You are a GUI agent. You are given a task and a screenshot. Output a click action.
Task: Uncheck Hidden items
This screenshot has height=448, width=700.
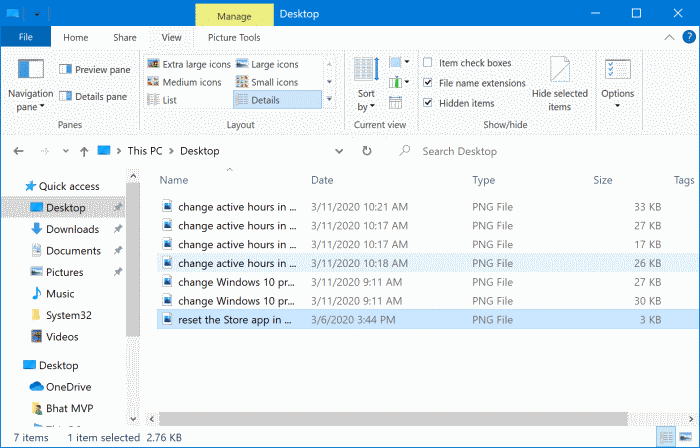pos(428,103)
